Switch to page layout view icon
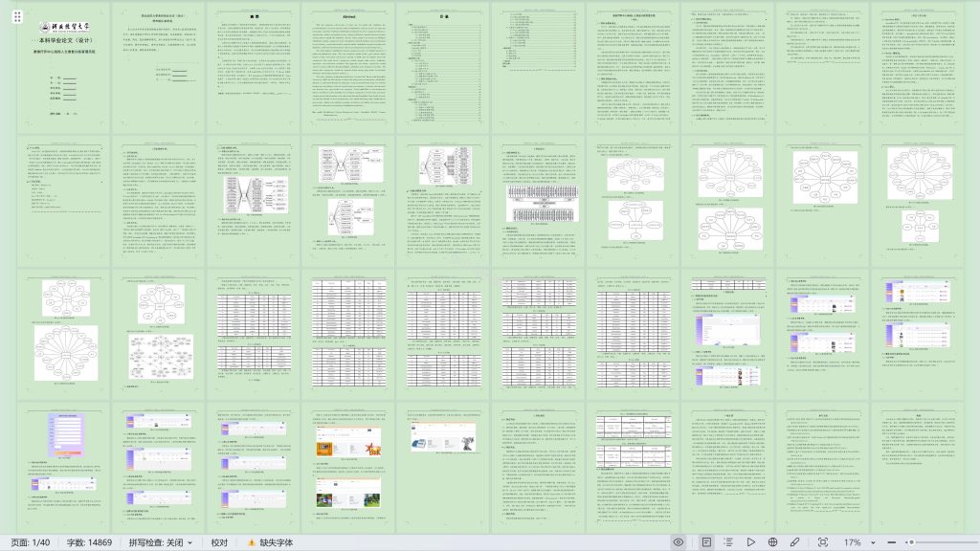 point(706,542)
